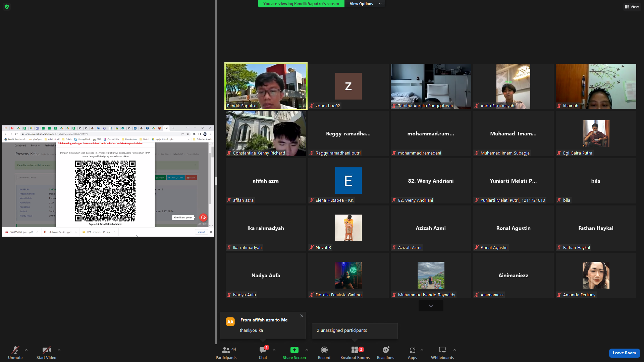Click Fiorella Fenilista Ginting's profile picture
Screen dimensions: 644x362
pyautogui.click(x=348, y=275)
